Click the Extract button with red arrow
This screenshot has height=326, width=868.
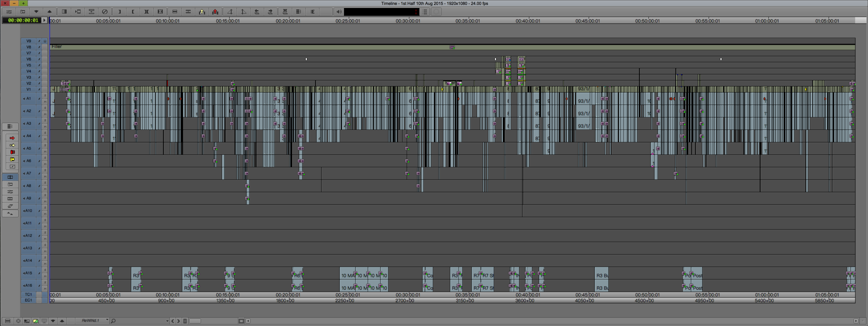[215, 12]
